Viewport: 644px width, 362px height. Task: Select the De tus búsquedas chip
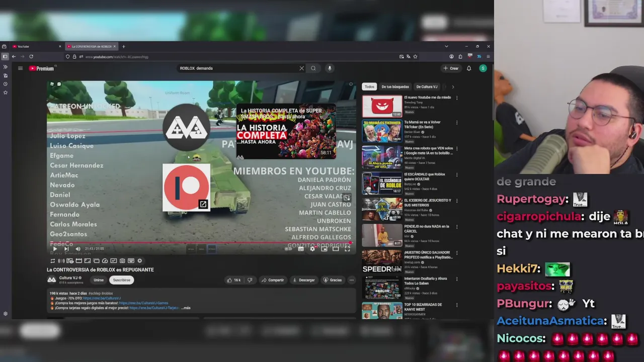pos(395,87)
